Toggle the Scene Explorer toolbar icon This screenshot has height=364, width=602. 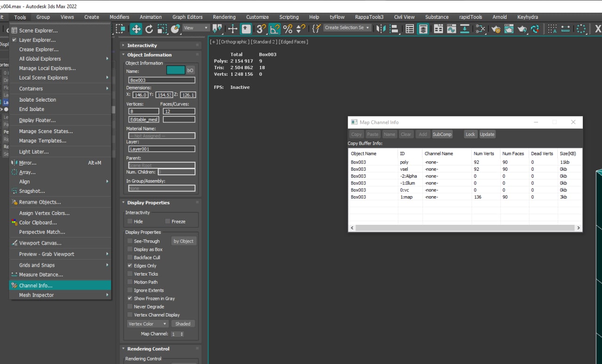point(410,29)
